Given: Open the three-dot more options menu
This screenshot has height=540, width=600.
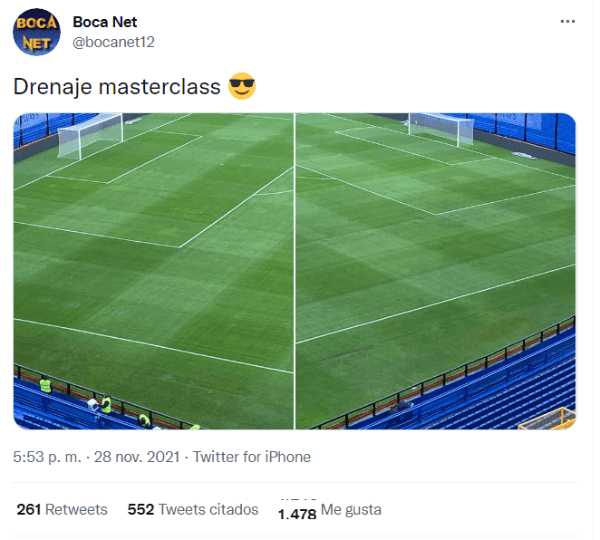Looking at the screenshot, I should click(567, 21).
